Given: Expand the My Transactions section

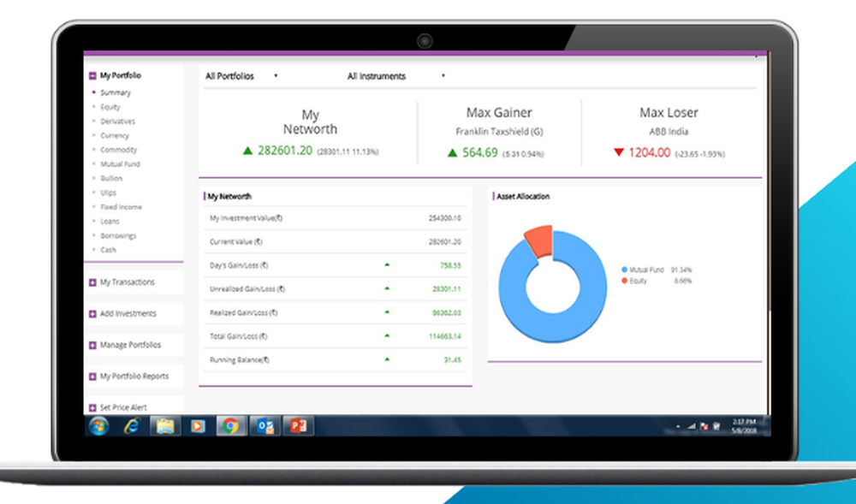Looking at the screenshot, I should coord(125,282).
